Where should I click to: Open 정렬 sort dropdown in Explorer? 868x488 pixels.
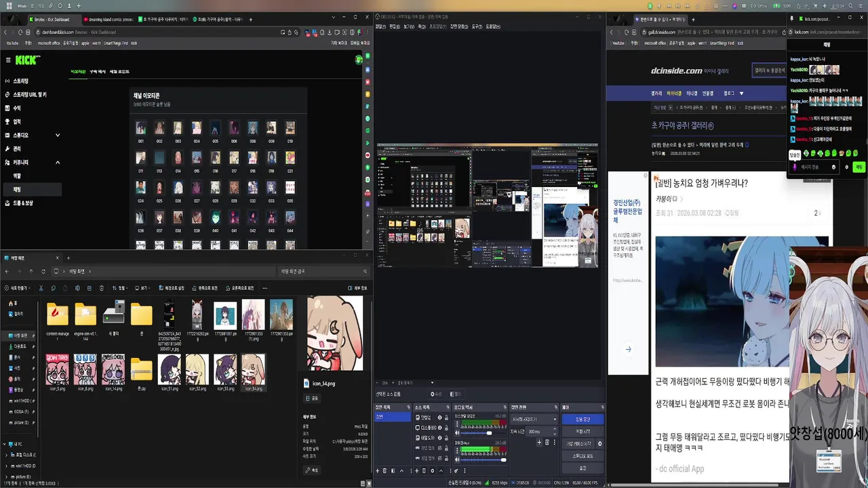pos(120,288)
